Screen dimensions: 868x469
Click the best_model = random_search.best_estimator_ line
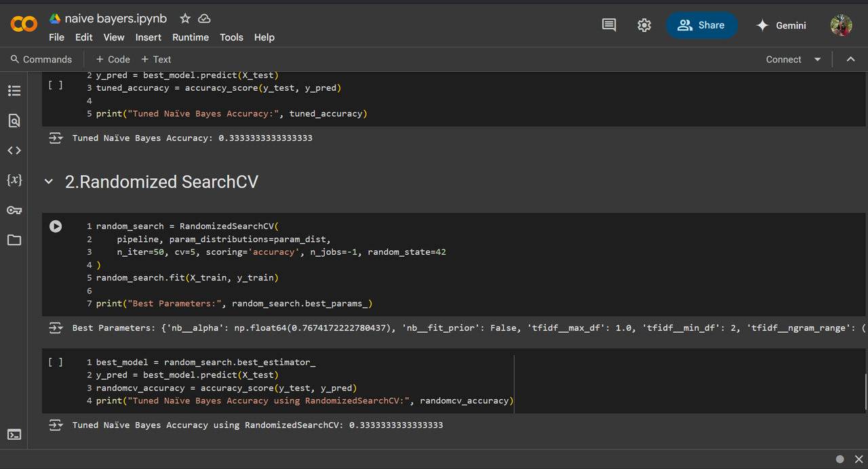coord(206,362)
